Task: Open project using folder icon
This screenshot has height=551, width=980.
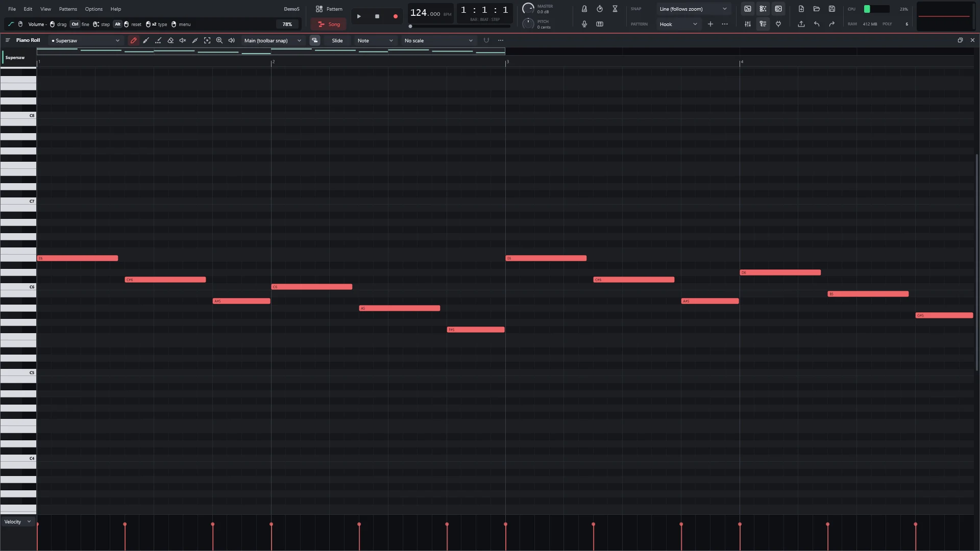Action: [817, 9]
